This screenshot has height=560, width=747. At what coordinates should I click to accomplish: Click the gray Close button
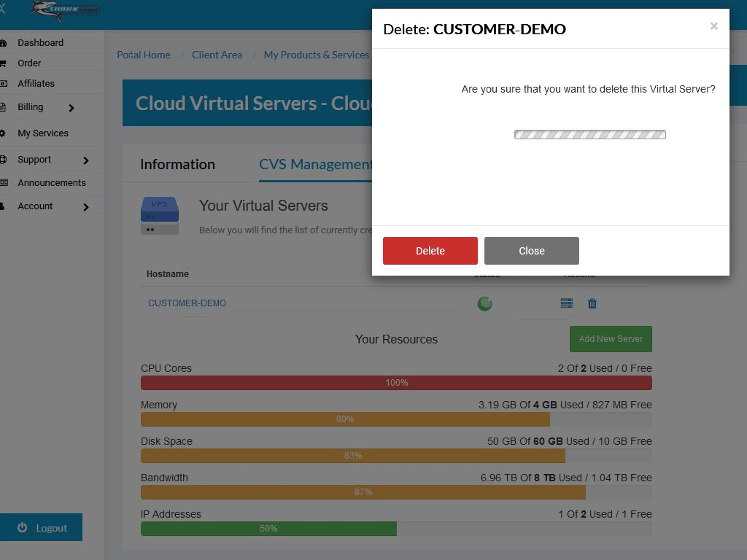coord(532,251)
